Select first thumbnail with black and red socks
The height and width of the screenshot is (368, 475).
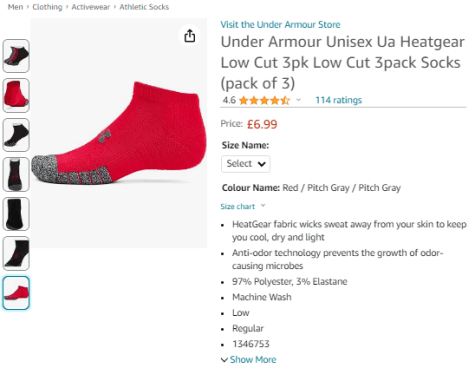pos(16,56)
